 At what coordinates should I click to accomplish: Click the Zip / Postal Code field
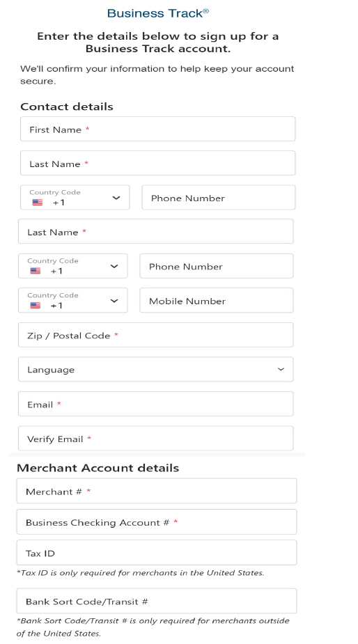pos(156,335)
